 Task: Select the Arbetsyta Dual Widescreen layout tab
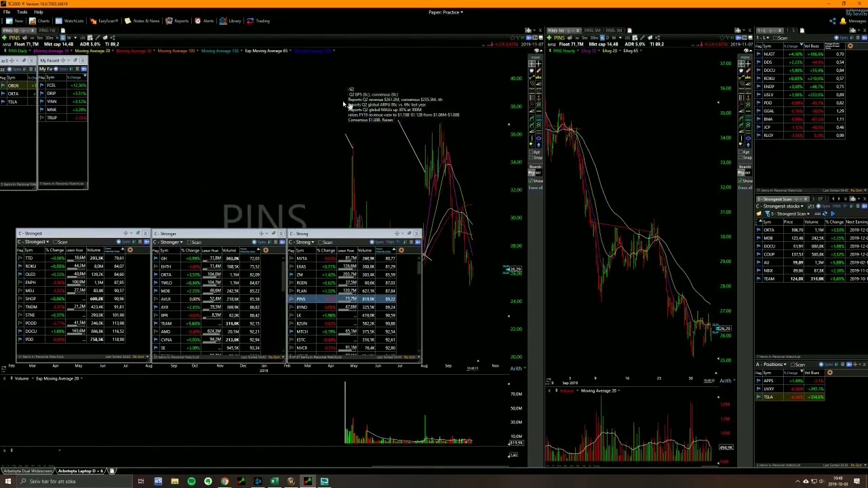26,470
